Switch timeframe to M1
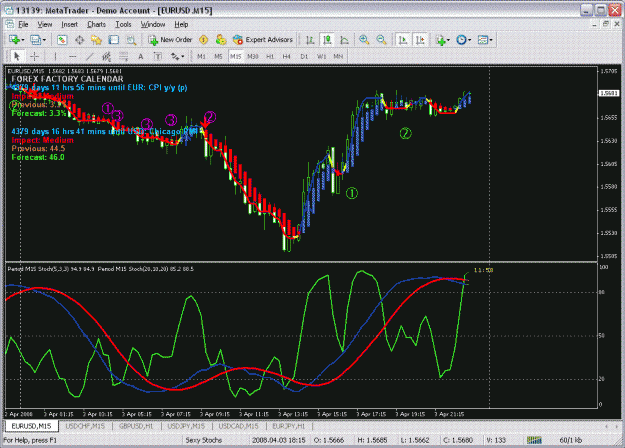 click(201, 57)
